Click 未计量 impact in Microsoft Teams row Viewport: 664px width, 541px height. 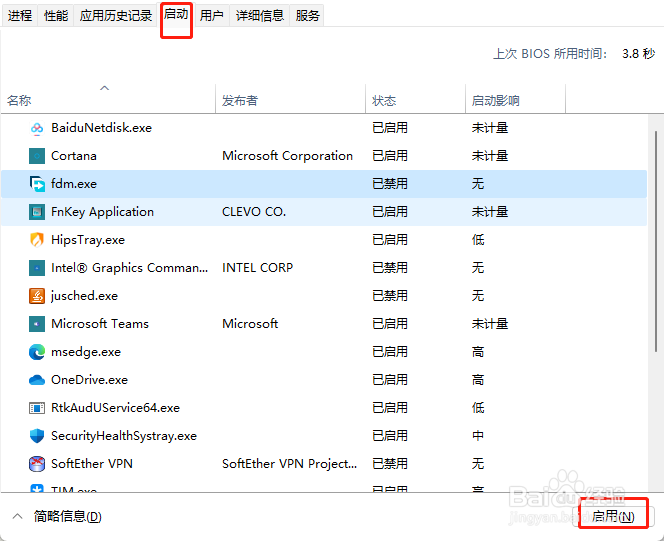pos(490,324)
